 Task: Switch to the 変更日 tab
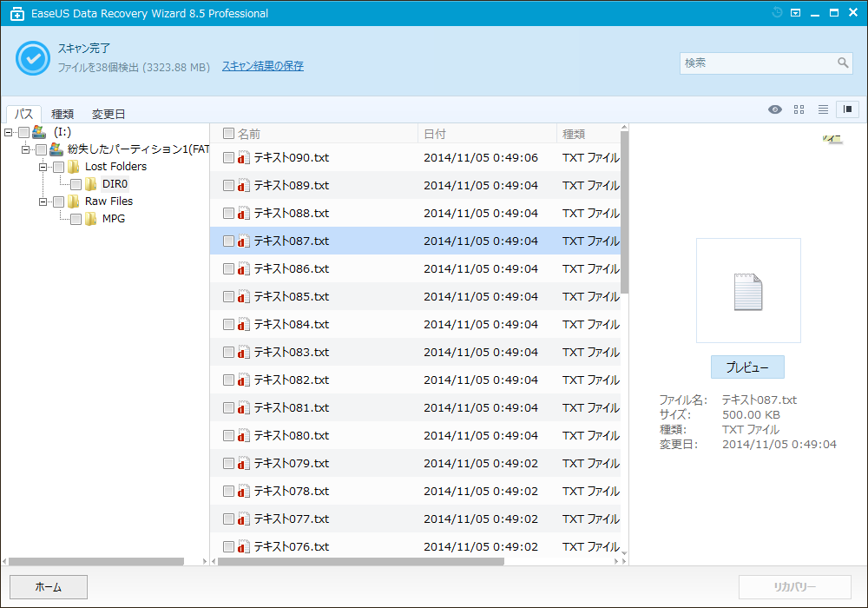point(108,114)
